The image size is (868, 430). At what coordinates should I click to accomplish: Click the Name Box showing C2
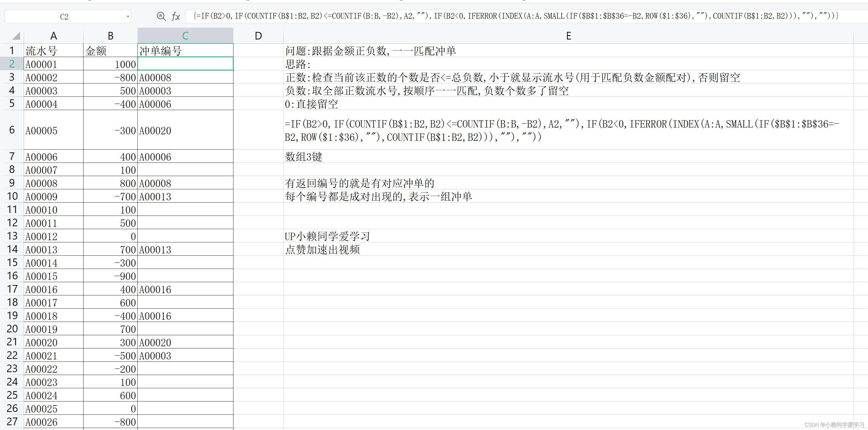pos(64,16)
